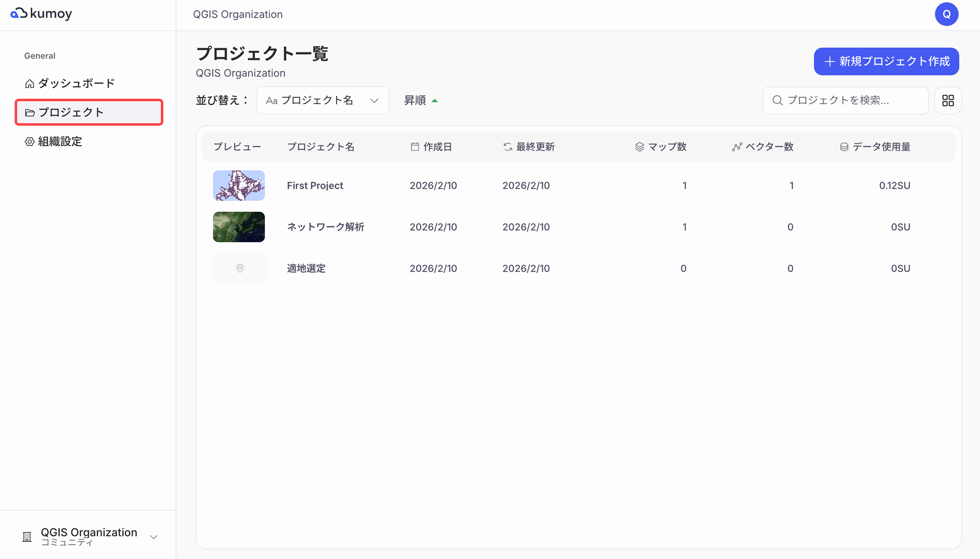Toggle sort order from 昇順 to descending
The width and height of the screenshot is (980, 559).
[421, 100]
